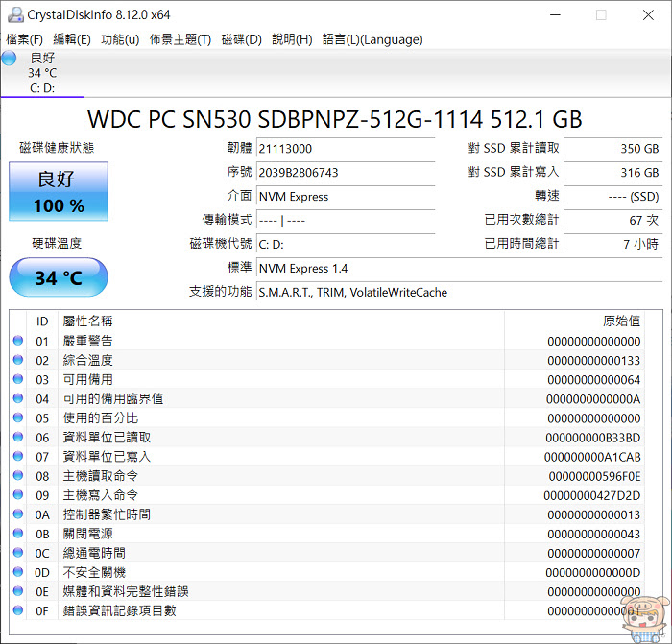Click the power on hours 7 小時
This screenshot has width=672, height=644.
pyautogui.click(x=613, y=244)
